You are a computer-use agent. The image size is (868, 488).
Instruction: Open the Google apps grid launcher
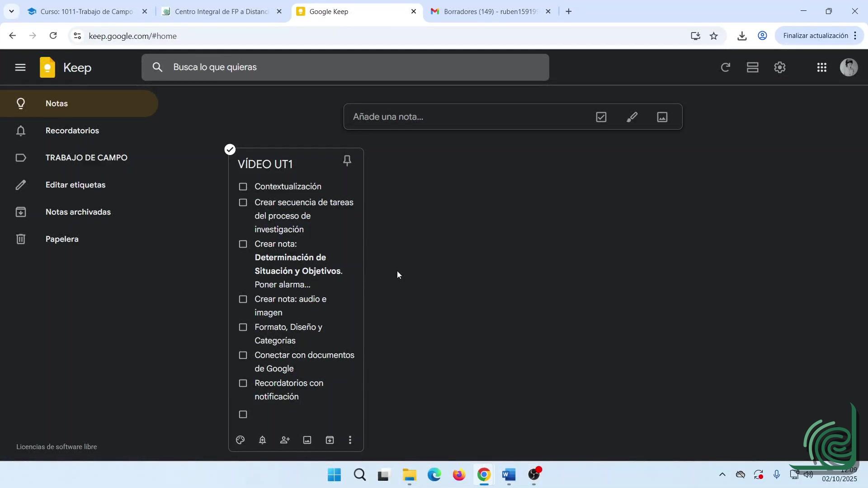(821, 68)
